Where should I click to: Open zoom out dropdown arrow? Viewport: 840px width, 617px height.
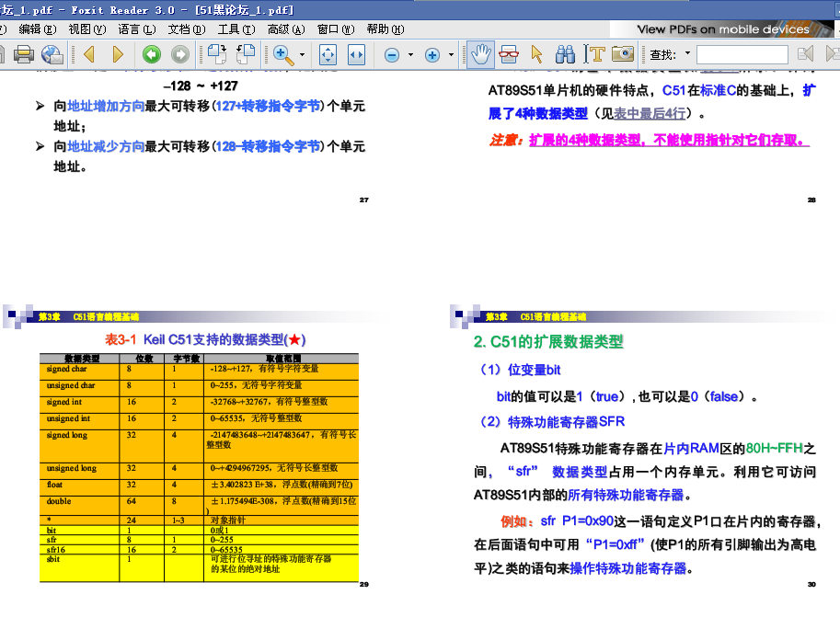pyautogui.click(x=411, y=54)
